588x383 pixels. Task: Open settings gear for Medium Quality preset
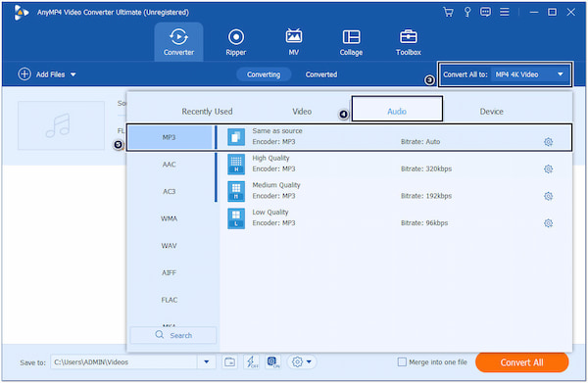pyautogui.click(x=548, y=196)
